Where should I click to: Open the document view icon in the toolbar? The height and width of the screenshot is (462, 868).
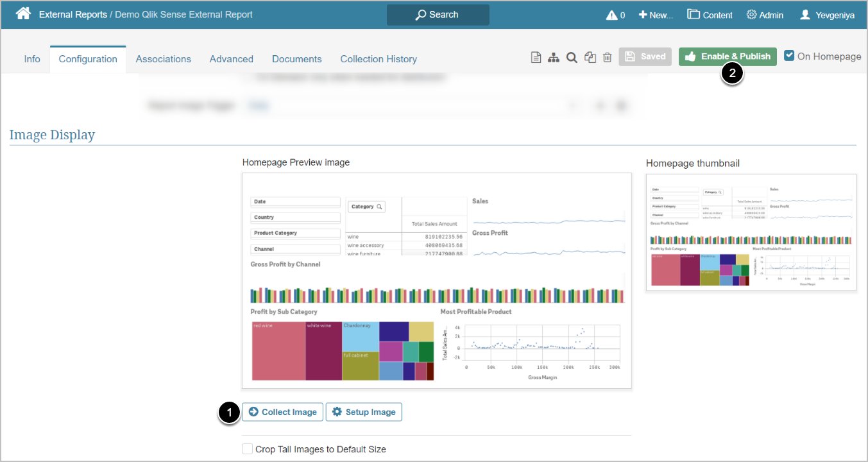[x=536, y=57]
